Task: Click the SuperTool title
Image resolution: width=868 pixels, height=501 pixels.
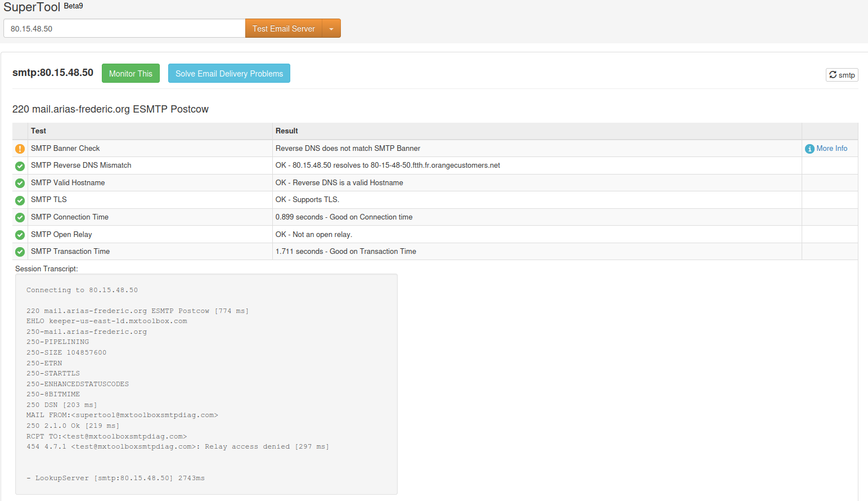Action: click(32, 7)
